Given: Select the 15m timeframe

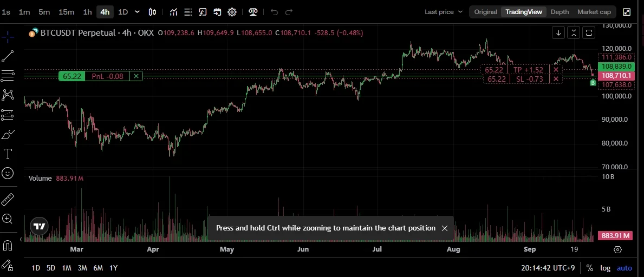Looking at the screenshot, I should (x=66, y=12).
